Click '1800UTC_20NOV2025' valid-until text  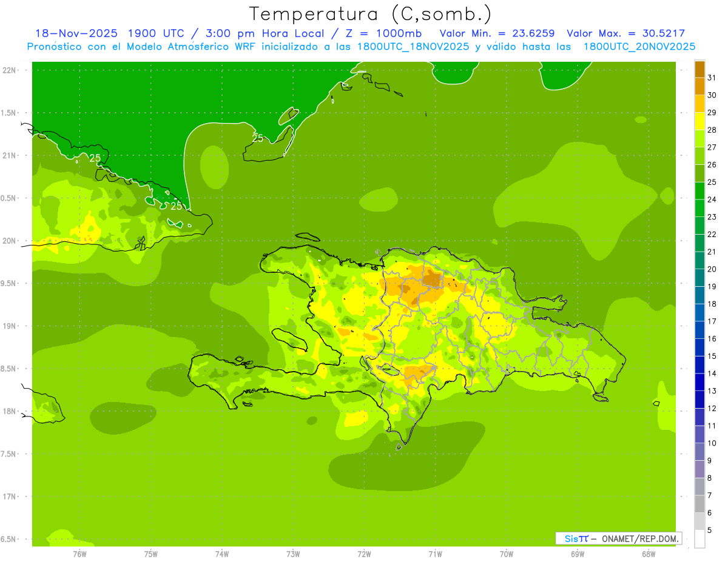tap(639, 47)
